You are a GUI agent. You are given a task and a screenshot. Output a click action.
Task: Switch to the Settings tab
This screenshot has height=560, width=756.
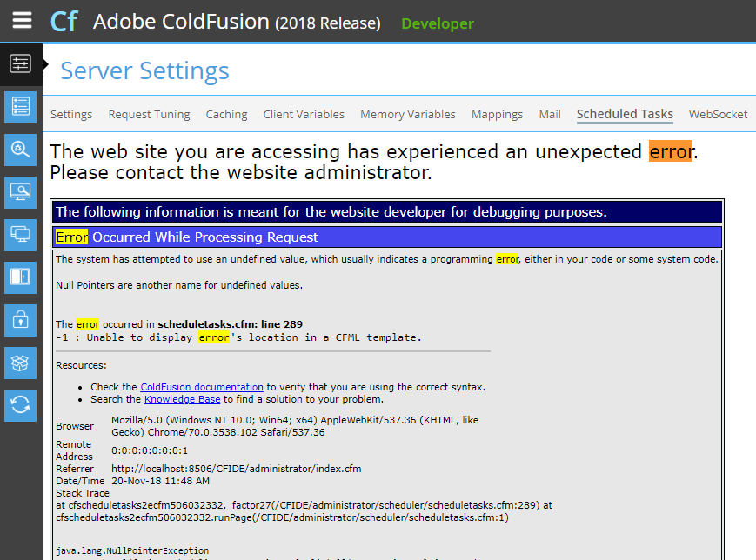click(71, 114)
